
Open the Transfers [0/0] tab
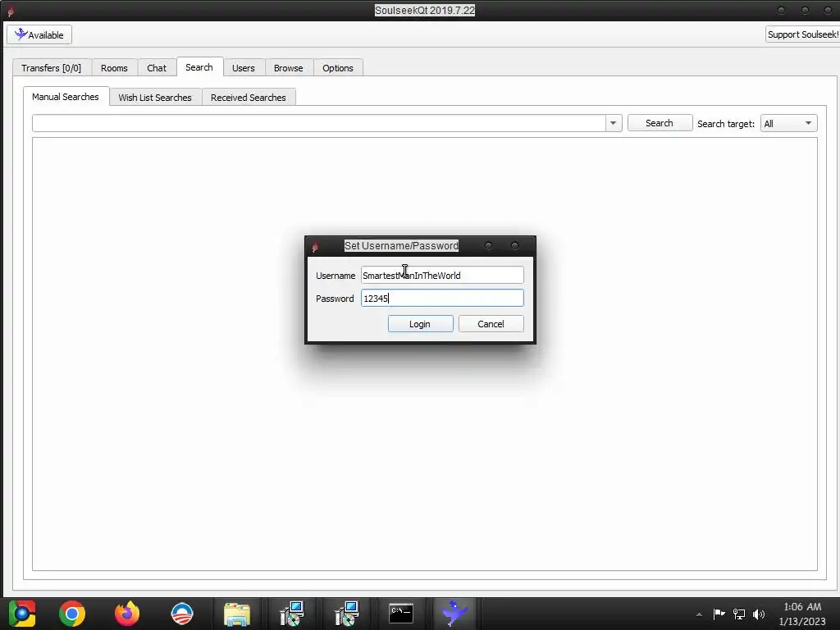[x=52, y=68]
